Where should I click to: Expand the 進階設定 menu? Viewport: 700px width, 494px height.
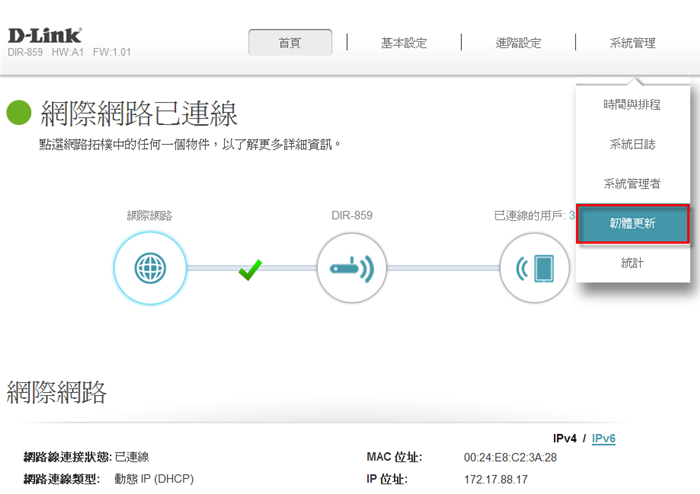[518, 43]
